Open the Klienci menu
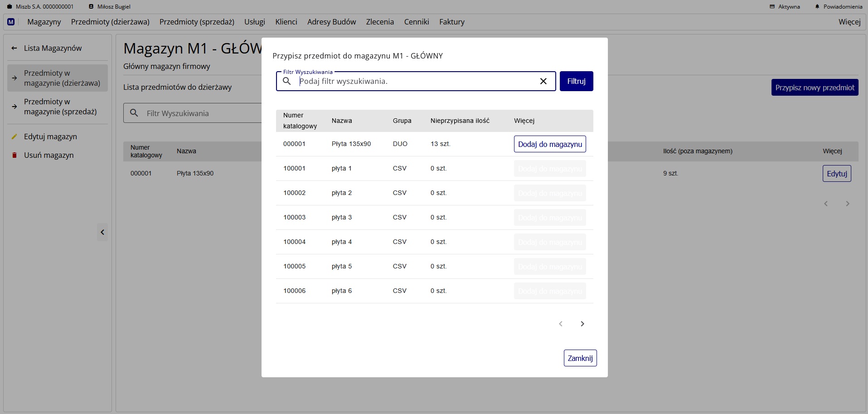868x414 pixels. click(x=286, y=22)
